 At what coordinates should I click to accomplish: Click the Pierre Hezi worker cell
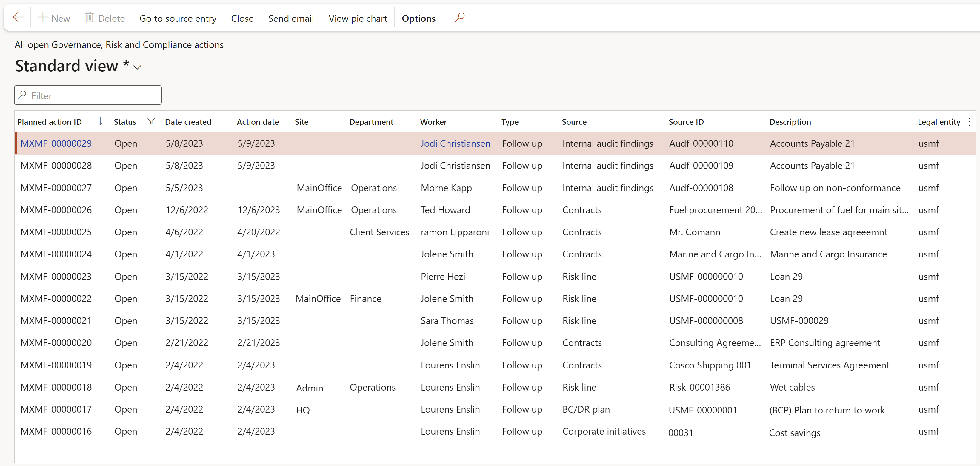tap(443, 276)
